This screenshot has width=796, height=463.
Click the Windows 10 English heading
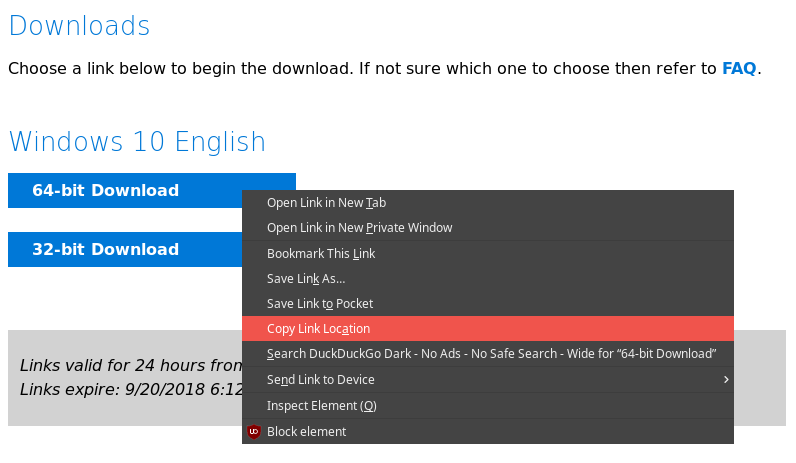click(x=137, y=142)
